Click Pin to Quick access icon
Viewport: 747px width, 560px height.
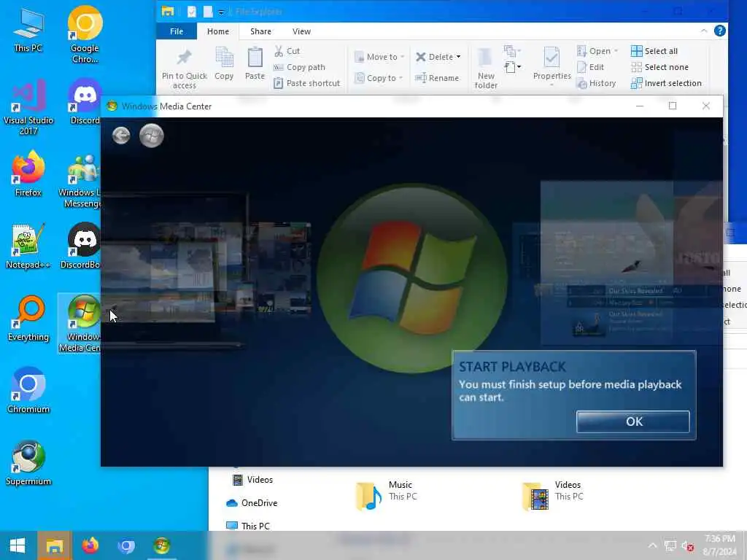tap(184, 58)
